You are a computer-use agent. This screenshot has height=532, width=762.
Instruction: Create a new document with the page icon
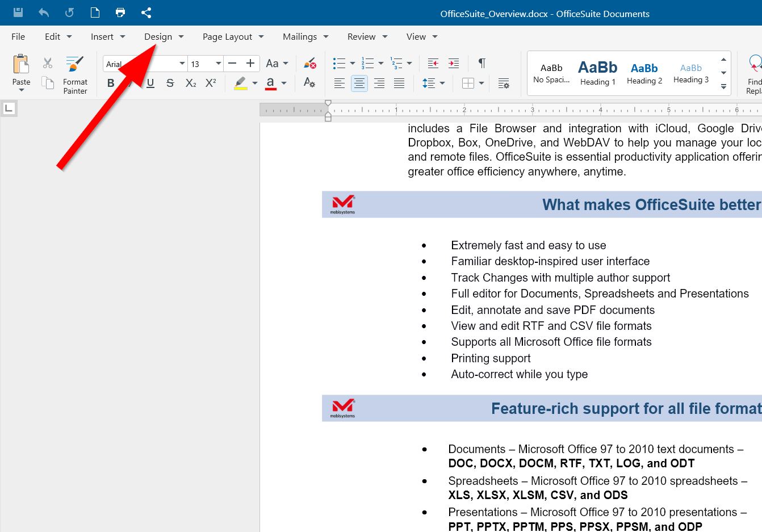(95, 12)
